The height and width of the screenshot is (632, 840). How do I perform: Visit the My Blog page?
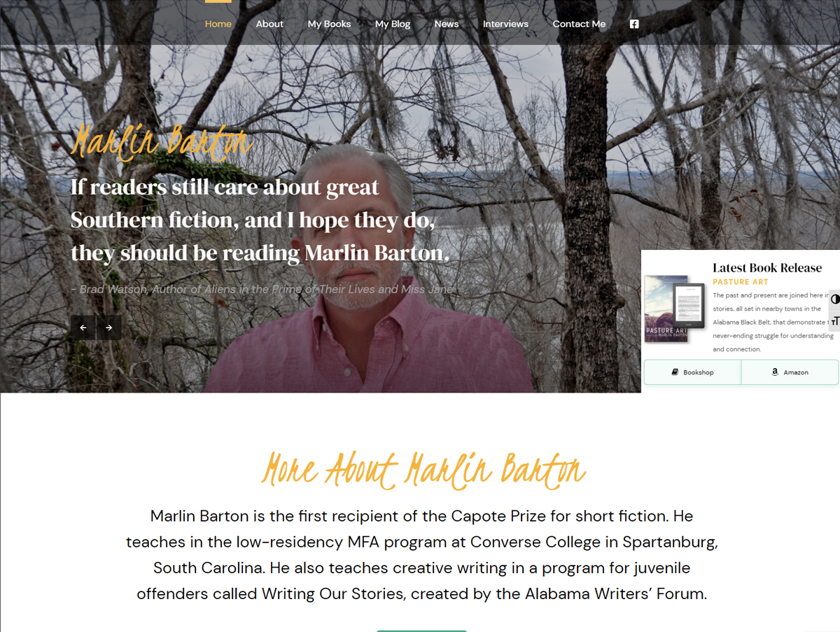coord(393,24)
